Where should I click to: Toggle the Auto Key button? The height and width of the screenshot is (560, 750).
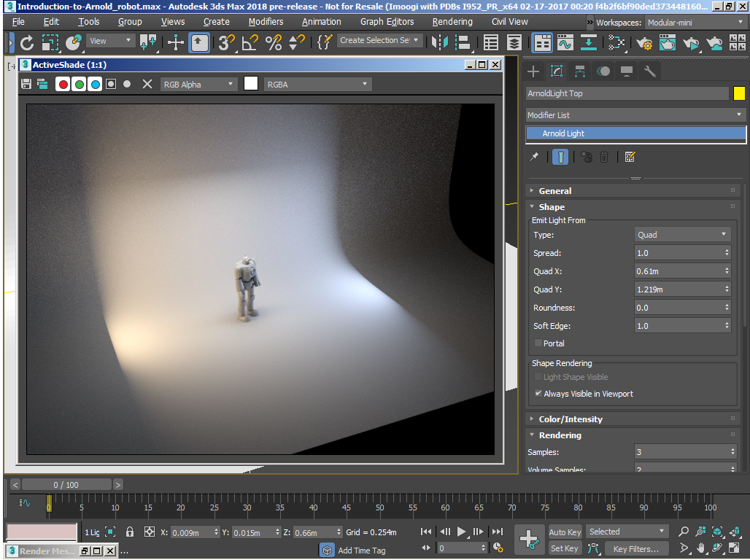tap(565, 532)
